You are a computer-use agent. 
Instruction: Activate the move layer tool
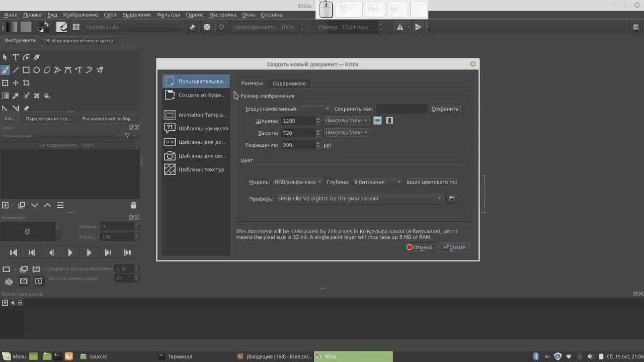tap(16, 83)
